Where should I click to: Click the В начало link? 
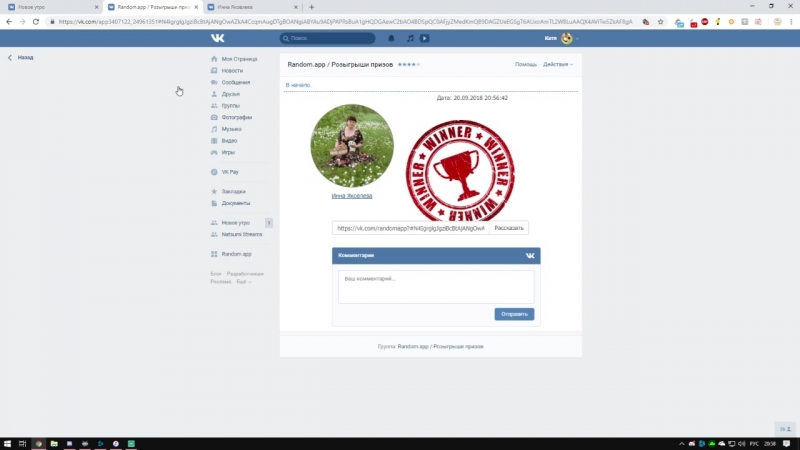pos(298,85)
